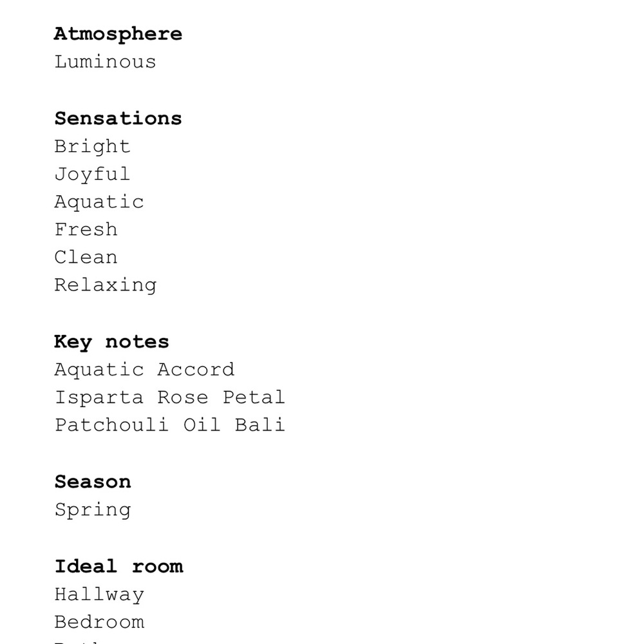Click the Joyful sensation text
This screenshot has width=644, height=644.
(92, 175)
